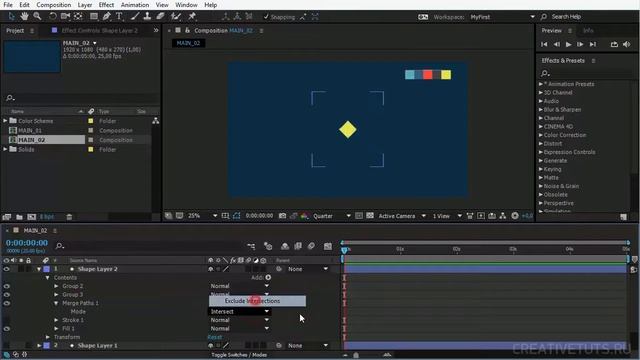
Task: Step back one frame in Preview
Action: (556, 44)
